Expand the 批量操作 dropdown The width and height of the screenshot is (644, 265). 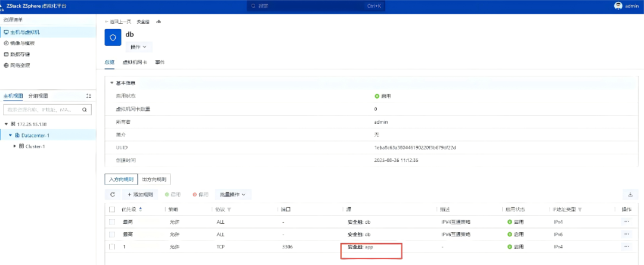233,195
